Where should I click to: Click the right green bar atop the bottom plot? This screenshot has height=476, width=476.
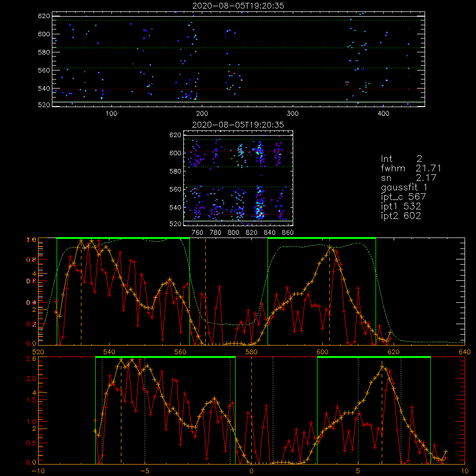coord(374,357)
